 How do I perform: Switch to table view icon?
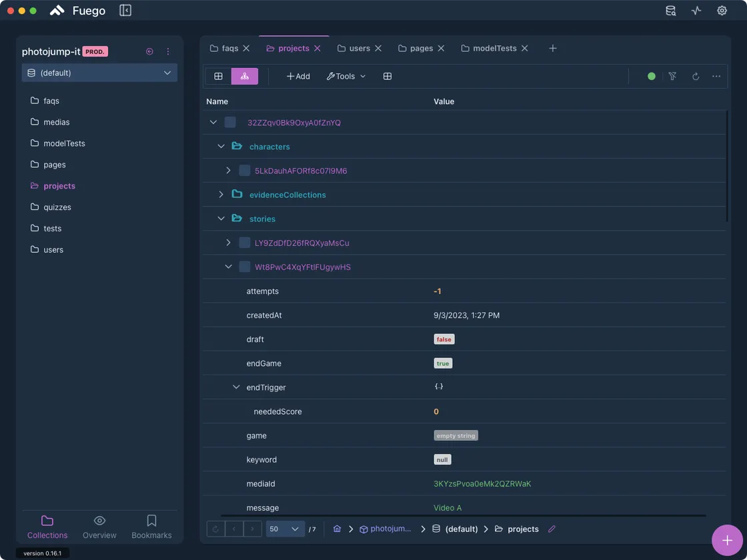pyautogui.click(x=218, y=76)
